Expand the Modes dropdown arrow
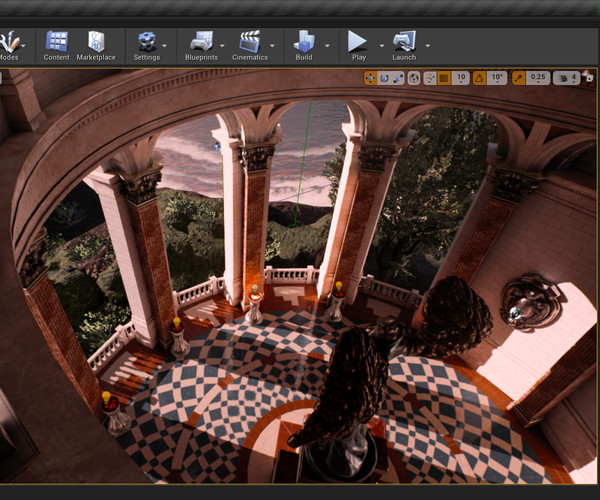The height and width of the screenshot is (500, 600). click(x=24, y=46)
